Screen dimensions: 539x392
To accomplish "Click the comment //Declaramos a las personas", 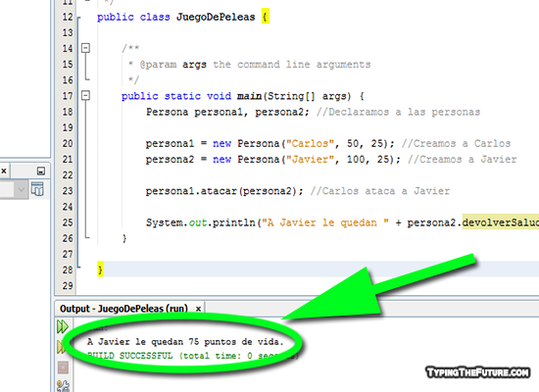I will pyautogui.click(x=398, y=112).
